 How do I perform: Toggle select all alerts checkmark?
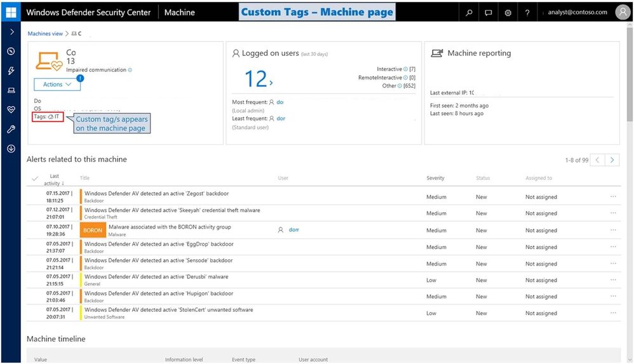[35, 179]
